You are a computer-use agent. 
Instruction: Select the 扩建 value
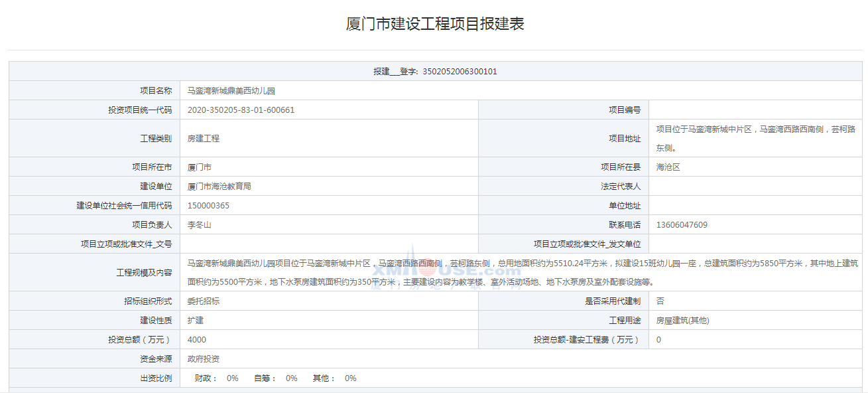pos(196,321)
